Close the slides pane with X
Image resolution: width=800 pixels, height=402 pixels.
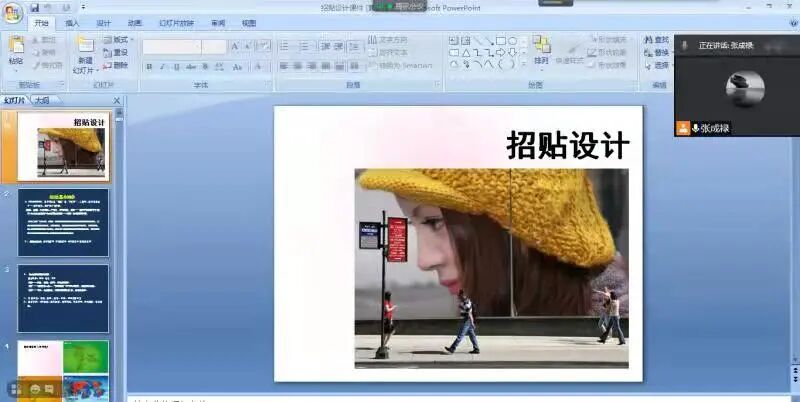point(117,101)
